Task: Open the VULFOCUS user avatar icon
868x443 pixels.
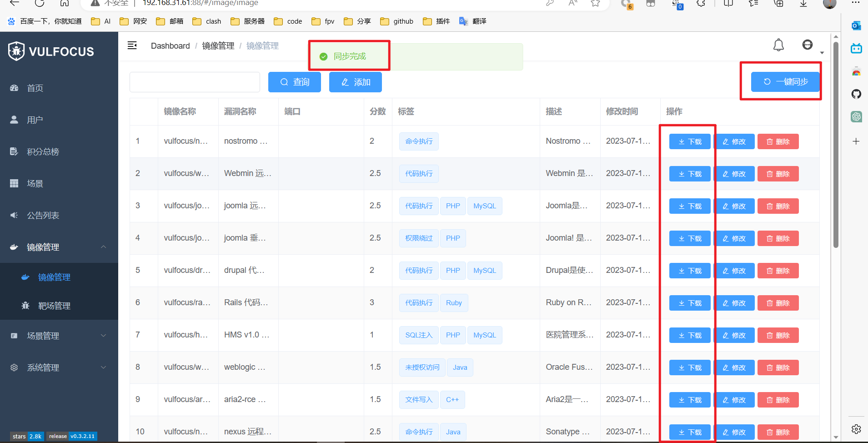Action: tap(808, 45)
